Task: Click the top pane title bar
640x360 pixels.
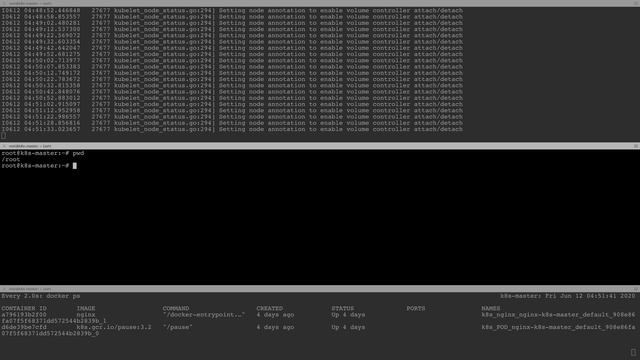Action: click(x=320, y=3)
